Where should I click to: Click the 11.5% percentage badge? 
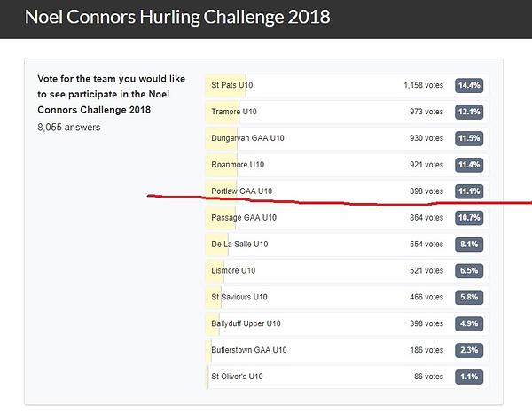pos(469,138)
